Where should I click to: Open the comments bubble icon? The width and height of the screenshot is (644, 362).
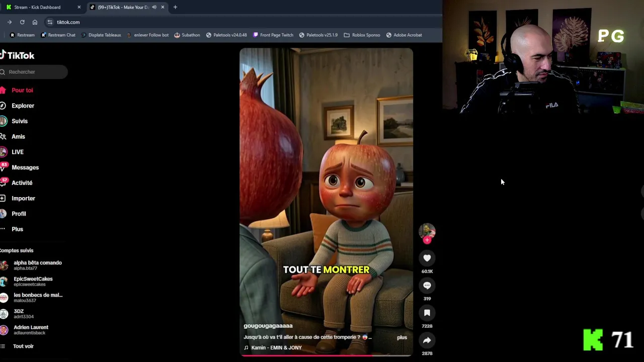pos(427,286)
